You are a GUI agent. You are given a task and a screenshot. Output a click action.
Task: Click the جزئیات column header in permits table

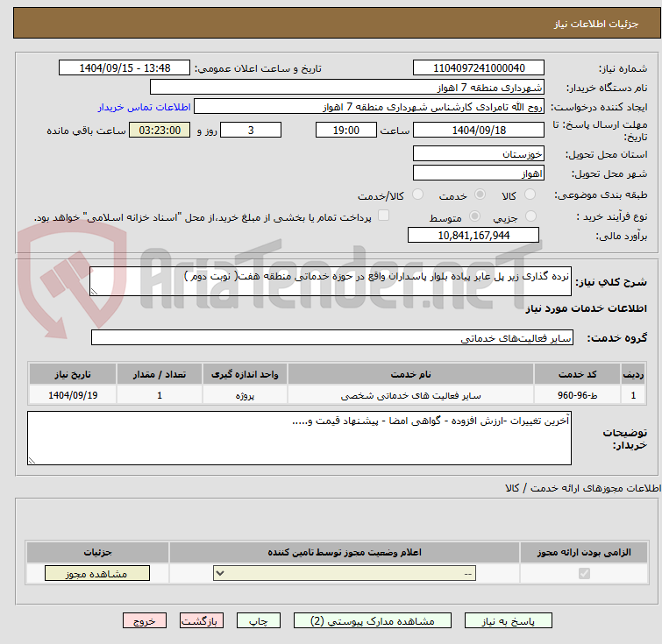coord(97,552)
